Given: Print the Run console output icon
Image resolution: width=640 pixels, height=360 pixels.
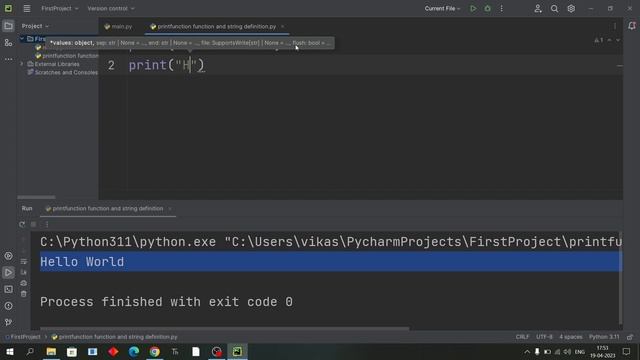Looking at the screenshot, I should point(24,283).
